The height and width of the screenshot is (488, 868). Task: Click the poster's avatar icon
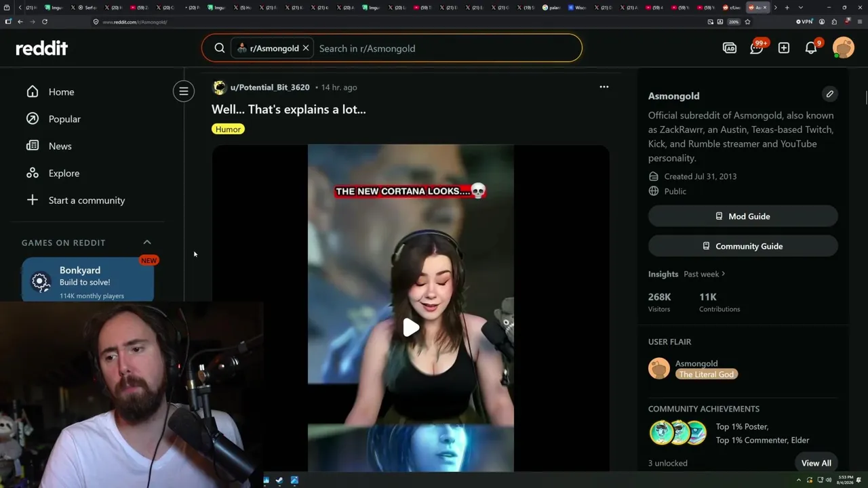pos(219,87)
